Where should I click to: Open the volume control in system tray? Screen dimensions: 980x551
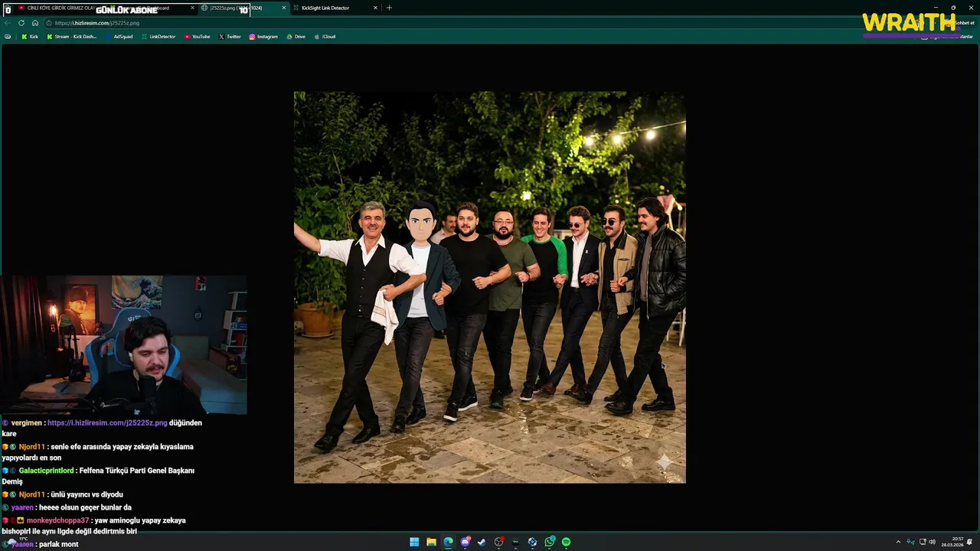[x=932, y=542]
